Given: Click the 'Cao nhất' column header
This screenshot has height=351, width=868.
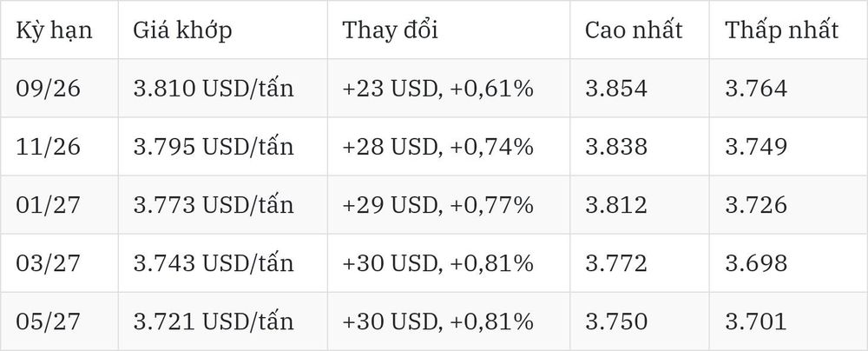Looking at the screenshot, I should [x=634, y=30].
